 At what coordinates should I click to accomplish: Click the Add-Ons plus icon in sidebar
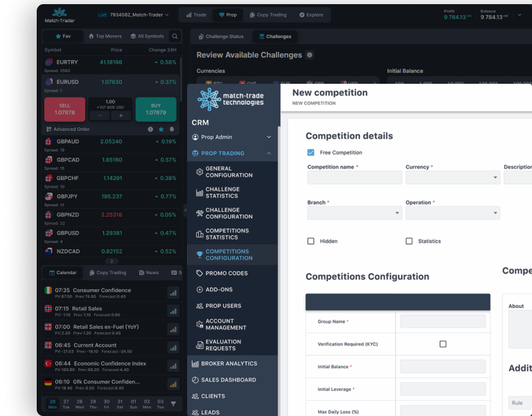(x=199, y=289)
